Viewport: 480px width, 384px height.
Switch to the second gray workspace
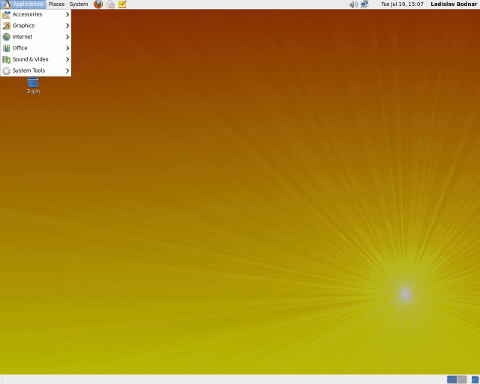coord(462,379)
